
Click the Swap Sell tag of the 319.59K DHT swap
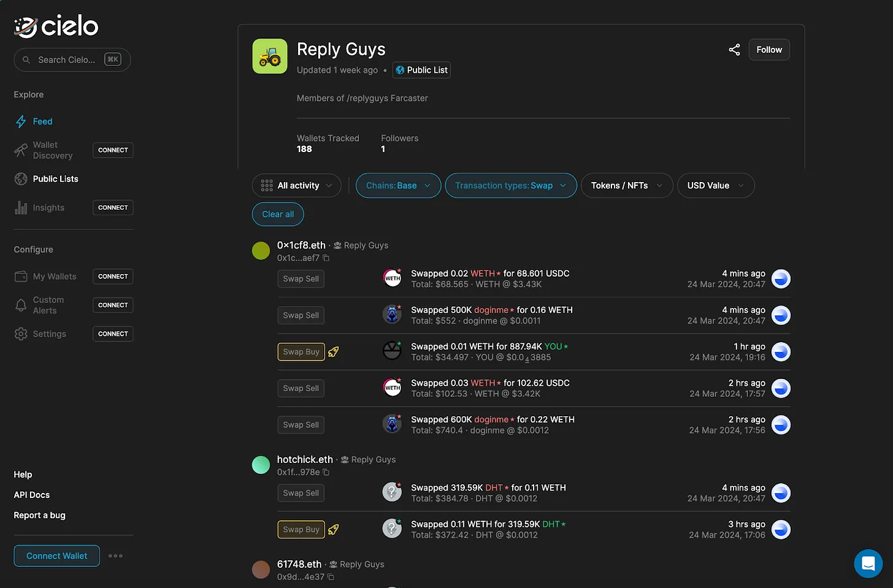pos(301,493)
